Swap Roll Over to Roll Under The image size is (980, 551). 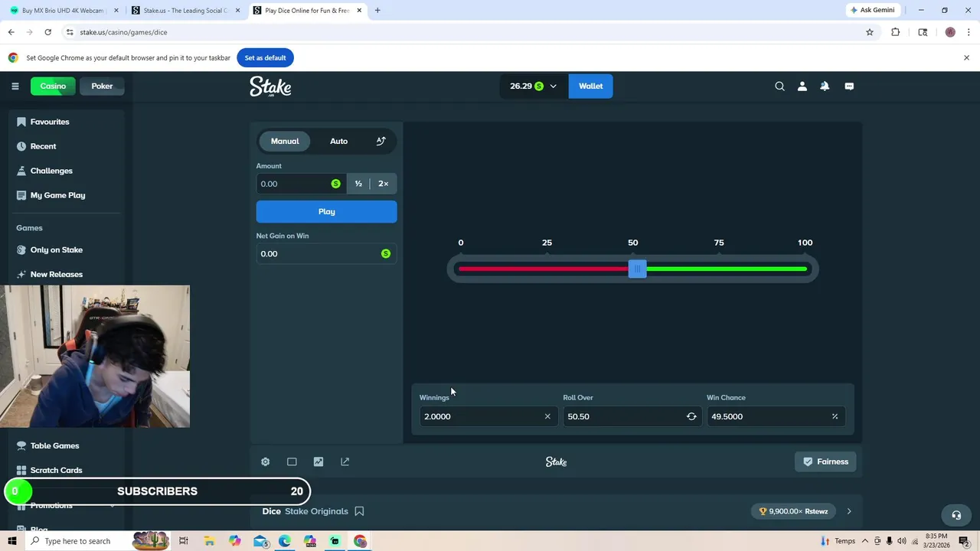pos(691,416)
